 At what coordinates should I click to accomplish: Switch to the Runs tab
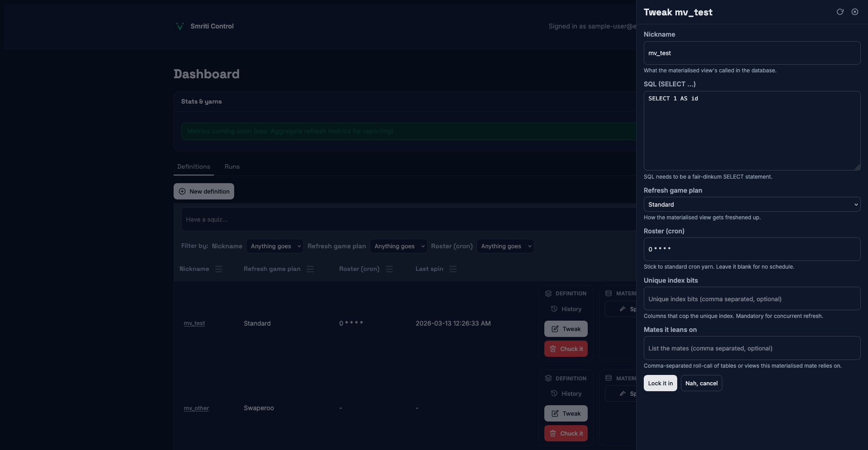coord(232,167)
